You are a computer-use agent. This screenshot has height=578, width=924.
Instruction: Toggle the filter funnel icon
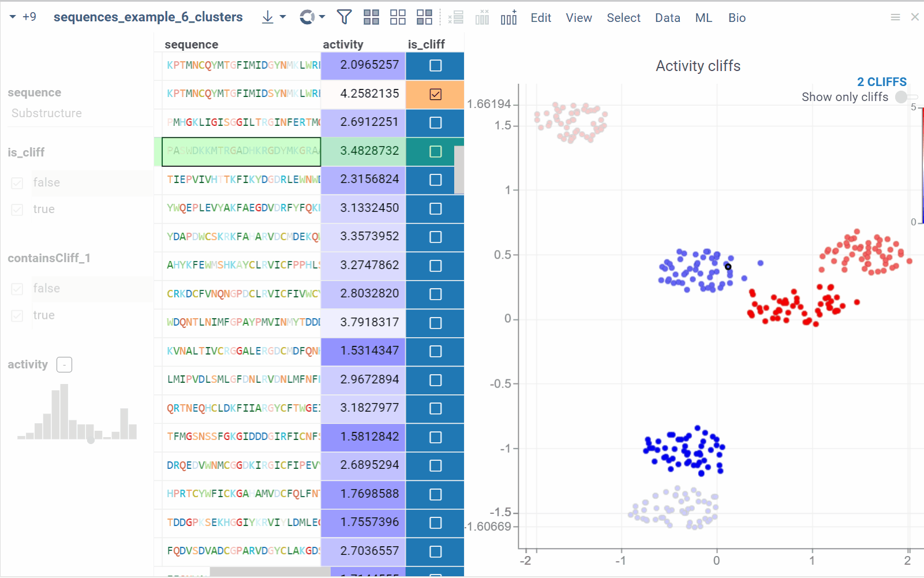(344, 17)
